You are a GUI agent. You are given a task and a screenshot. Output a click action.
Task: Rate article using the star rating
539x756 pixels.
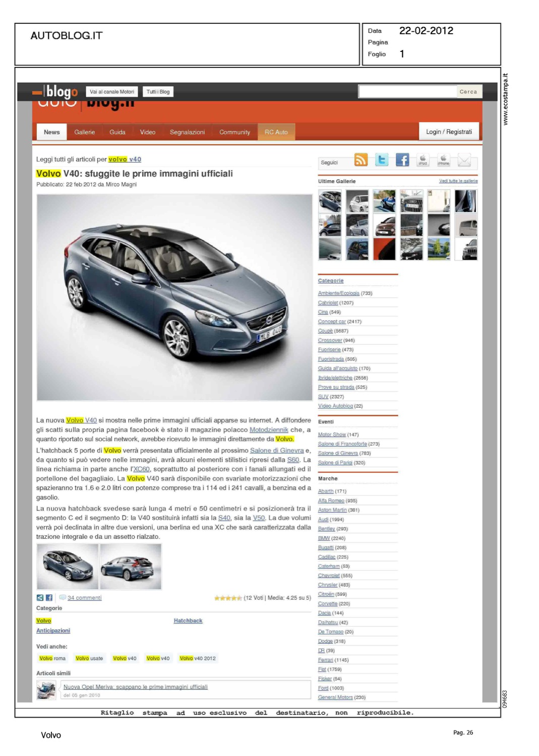(228, 598)
